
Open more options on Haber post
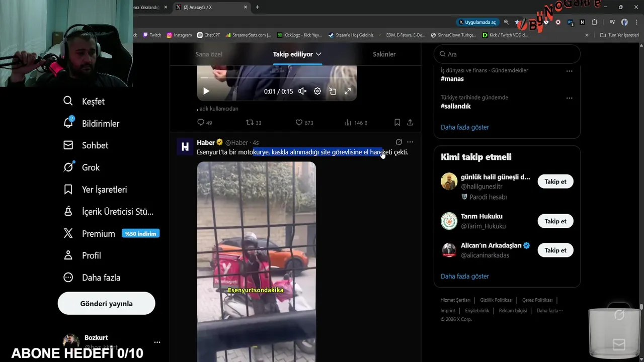[410, 142]
